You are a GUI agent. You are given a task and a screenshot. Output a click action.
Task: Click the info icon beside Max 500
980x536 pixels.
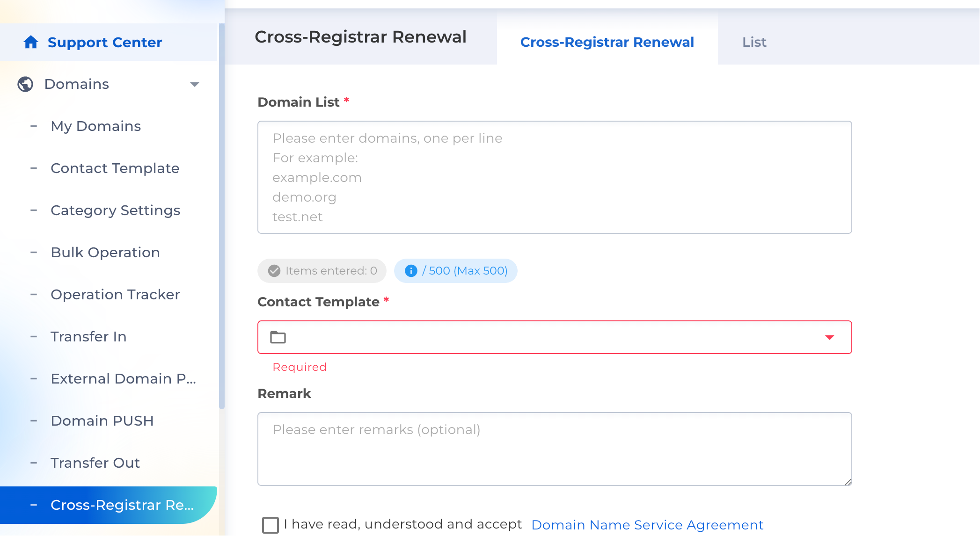[411, 271]
